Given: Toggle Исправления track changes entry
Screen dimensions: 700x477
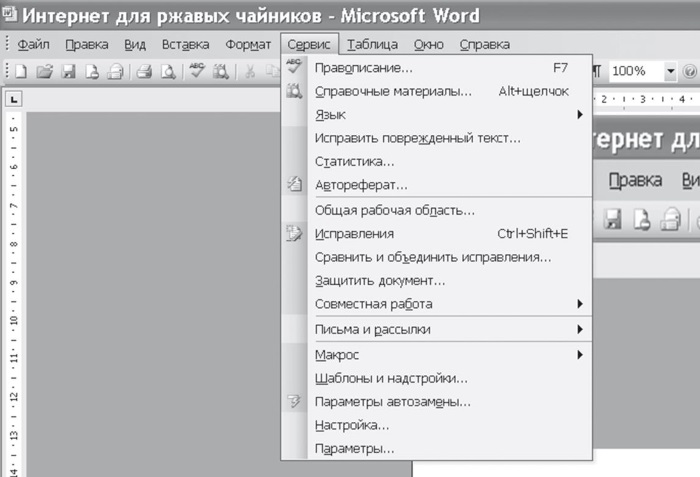Looking at the screenshot, I should tap(437, 234).
